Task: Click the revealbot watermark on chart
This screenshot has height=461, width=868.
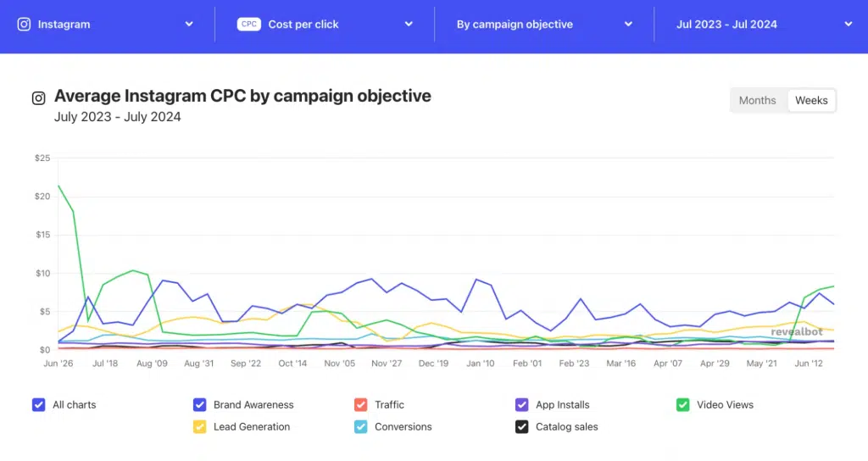Action: (797, 332)
